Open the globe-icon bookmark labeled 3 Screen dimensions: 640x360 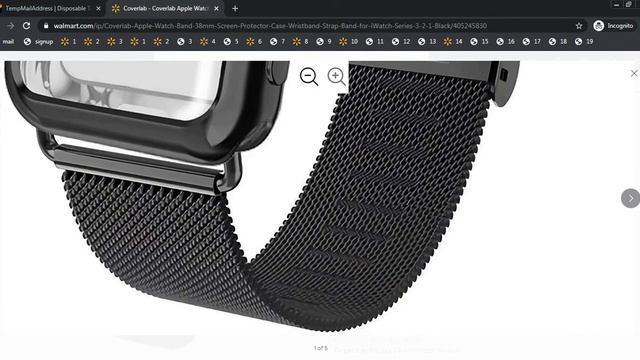185,41
